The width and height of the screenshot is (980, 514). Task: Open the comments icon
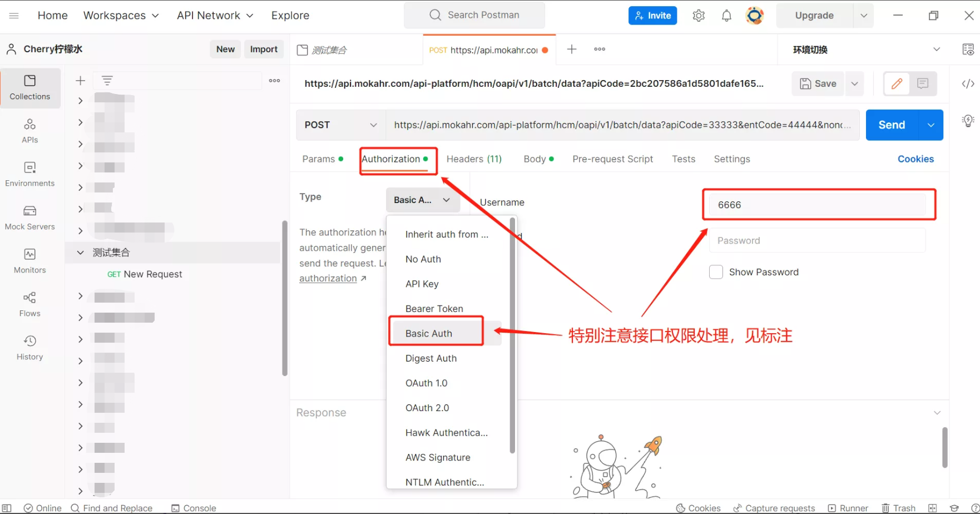923,83
